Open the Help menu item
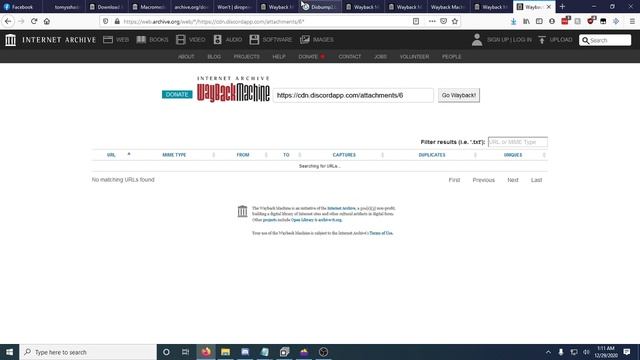 [279, 57]
